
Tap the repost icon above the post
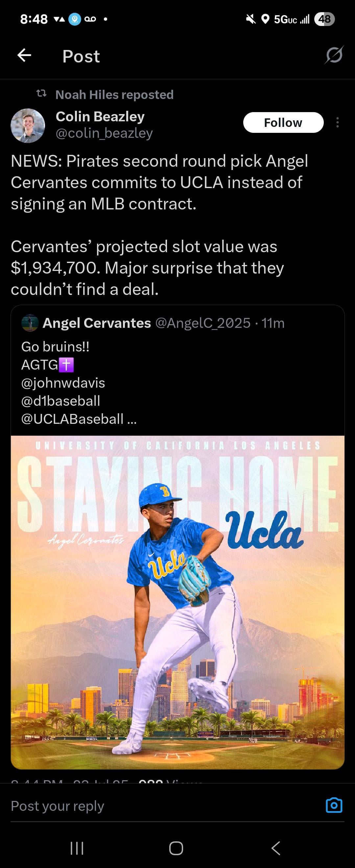point(41,94)
